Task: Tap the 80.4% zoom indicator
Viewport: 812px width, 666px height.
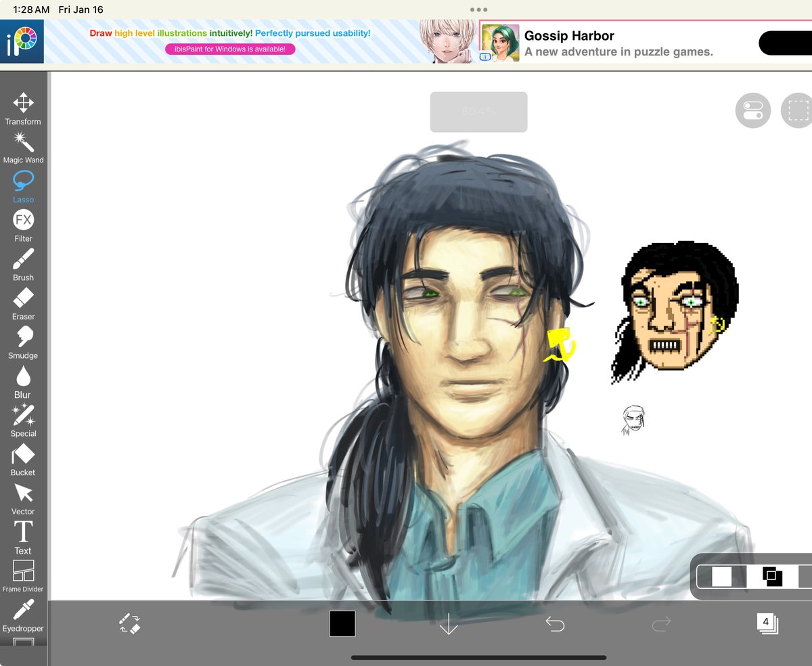Action: (478, 112)
